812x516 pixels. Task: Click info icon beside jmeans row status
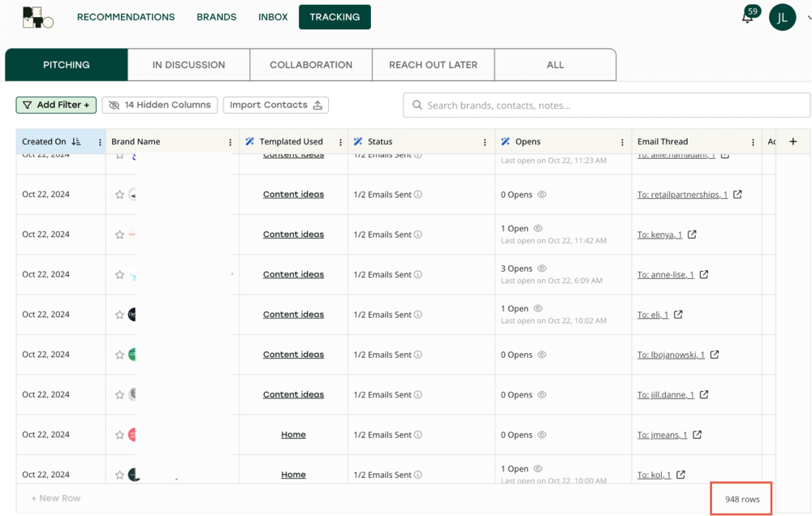[x=418, y=435]
